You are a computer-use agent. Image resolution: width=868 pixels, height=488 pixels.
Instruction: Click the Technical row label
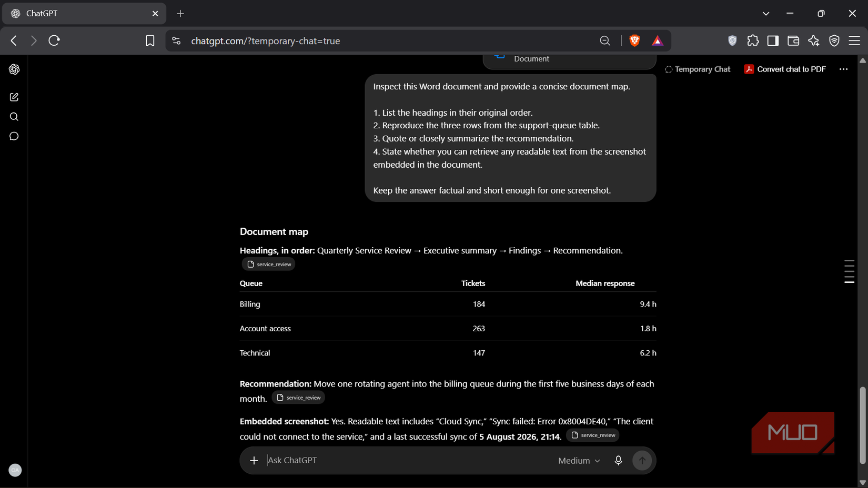255,353
